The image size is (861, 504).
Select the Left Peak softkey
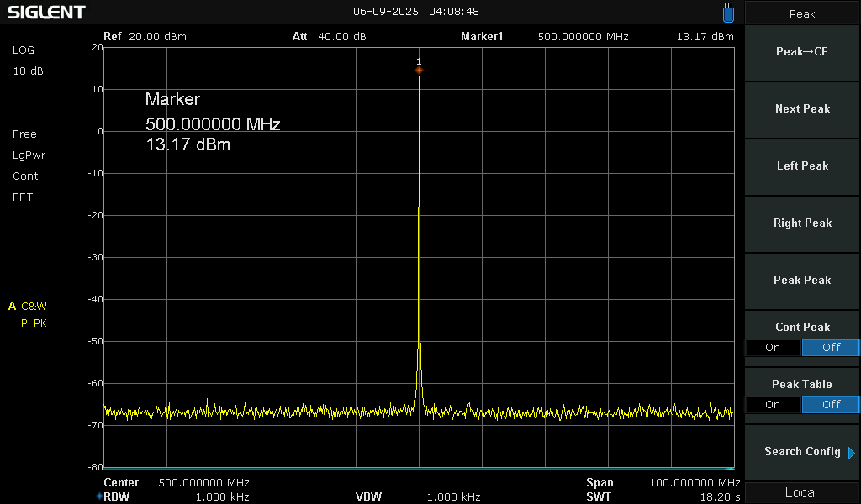coord(802,166)
